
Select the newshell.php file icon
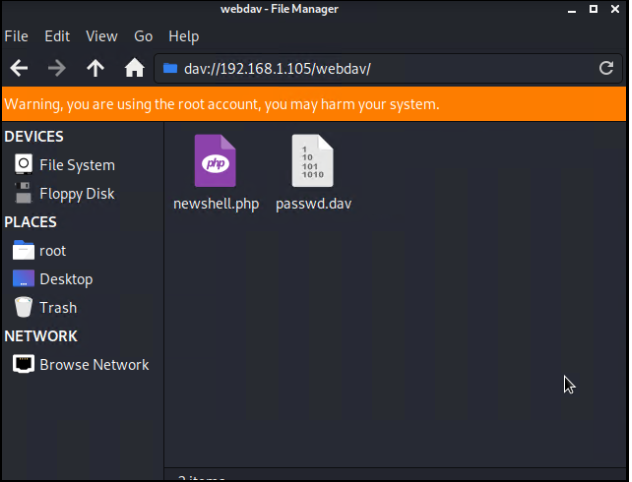coord(215,161)
